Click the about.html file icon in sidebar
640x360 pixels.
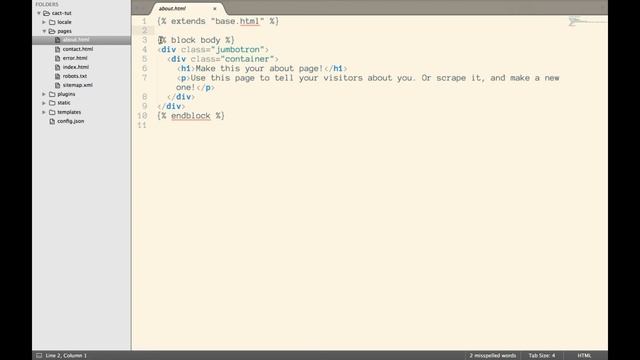click(58, 40)
